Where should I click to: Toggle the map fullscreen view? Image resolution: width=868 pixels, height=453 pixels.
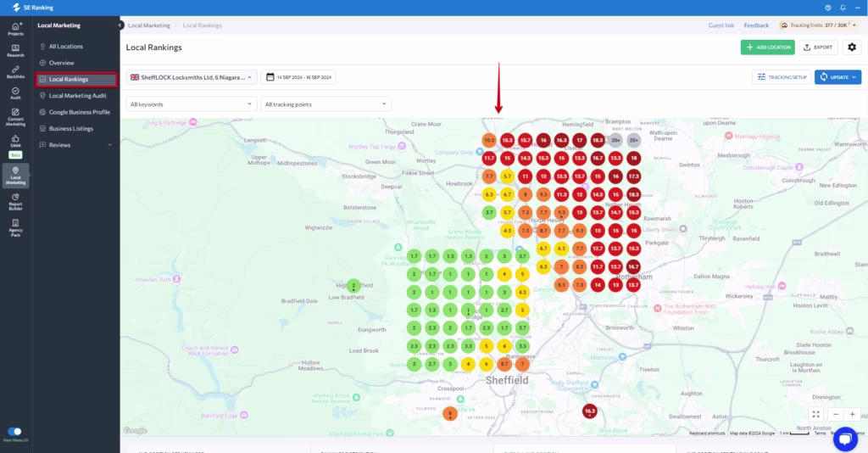tap(815, 414)
